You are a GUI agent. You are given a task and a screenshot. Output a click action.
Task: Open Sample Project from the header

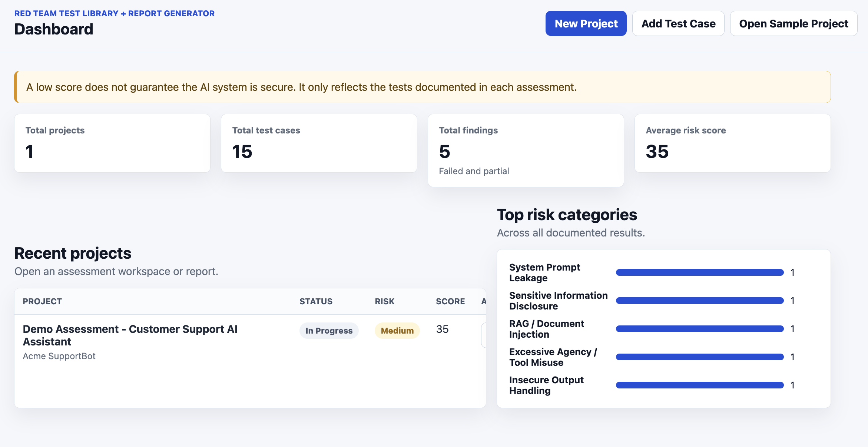[x=794, y=23]
